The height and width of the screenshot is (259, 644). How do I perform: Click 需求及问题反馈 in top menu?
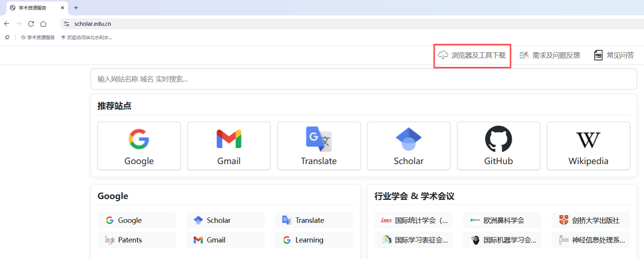[x=550, y=55]
